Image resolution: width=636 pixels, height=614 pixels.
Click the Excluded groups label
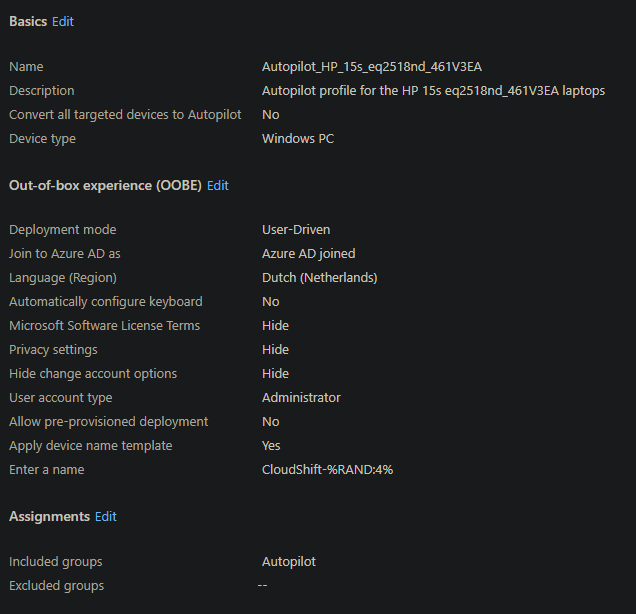pos(56,586)
